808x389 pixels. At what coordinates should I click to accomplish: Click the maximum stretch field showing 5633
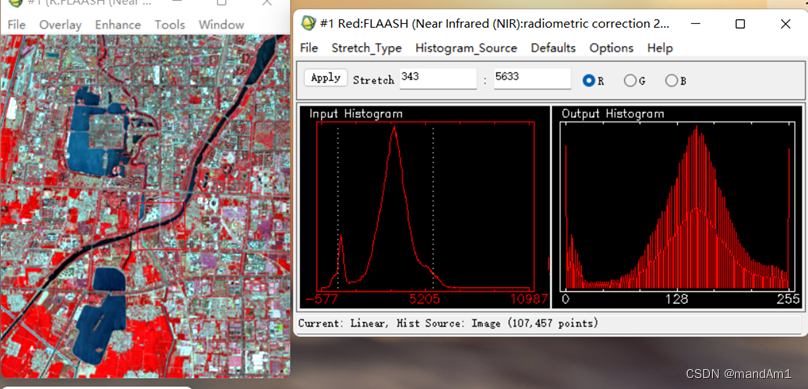pyautogui.click(x=532, y=78)
